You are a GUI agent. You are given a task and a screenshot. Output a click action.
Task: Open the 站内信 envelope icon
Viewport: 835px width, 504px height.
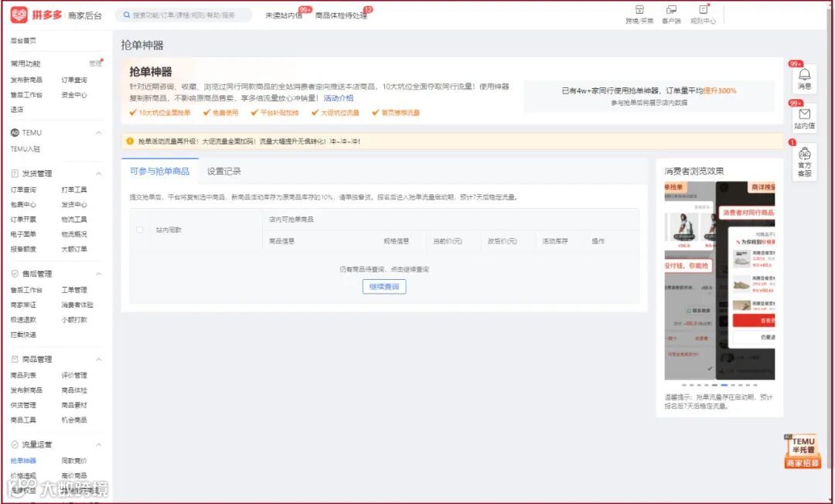point(804,114)
